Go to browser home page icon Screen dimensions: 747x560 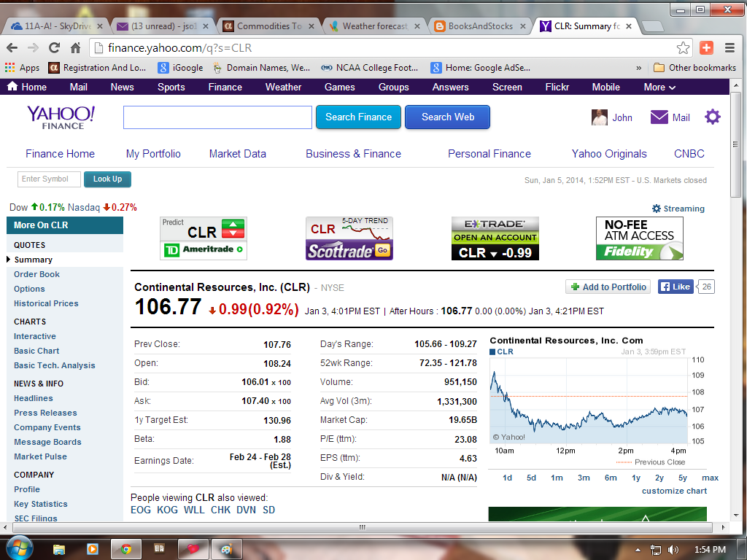75,47
